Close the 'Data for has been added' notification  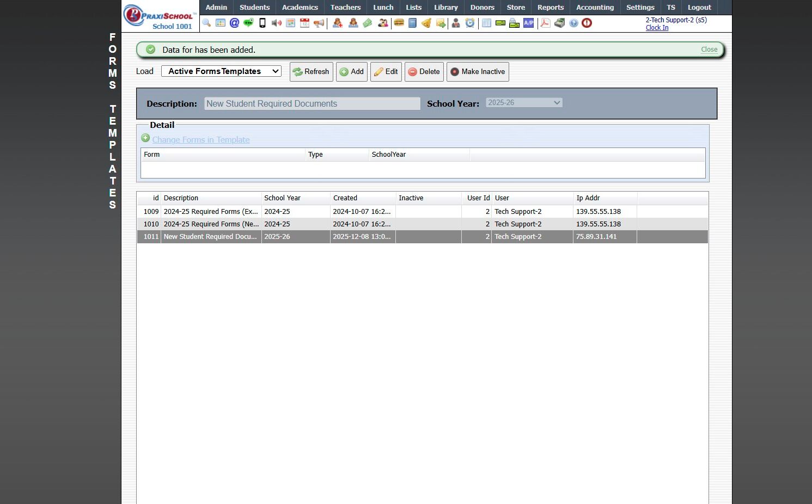(x=709, y=50)
